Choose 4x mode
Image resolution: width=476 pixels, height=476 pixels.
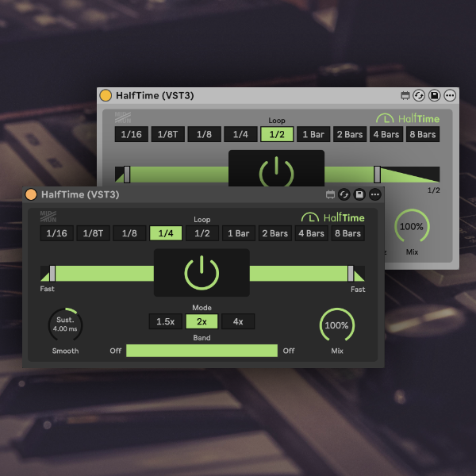coord(238,321)
